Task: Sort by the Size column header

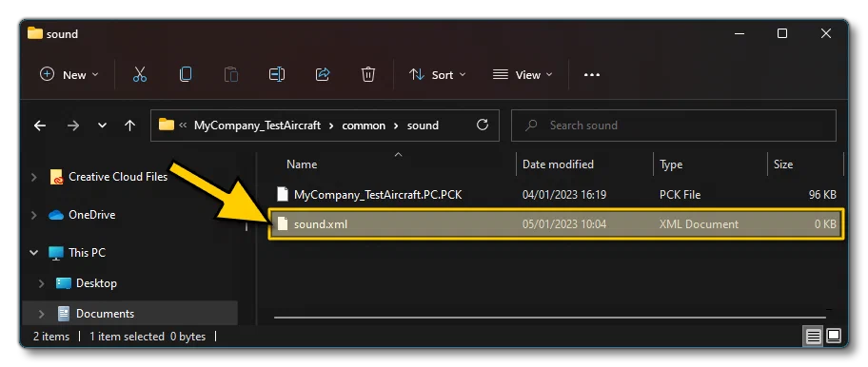Action: [x=783, y=164]
